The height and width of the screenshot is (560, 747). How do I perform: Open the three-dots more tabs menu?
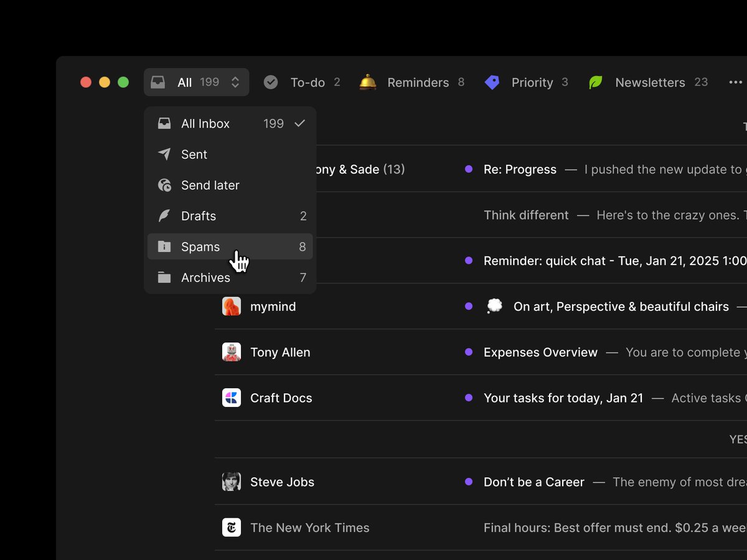(735, 82)
